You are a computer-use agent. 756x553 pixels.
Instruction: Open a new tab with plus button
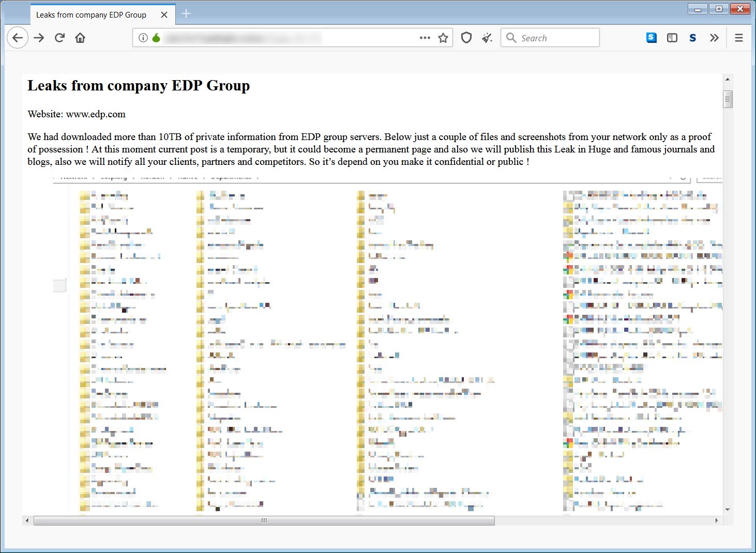coord(187,14)
